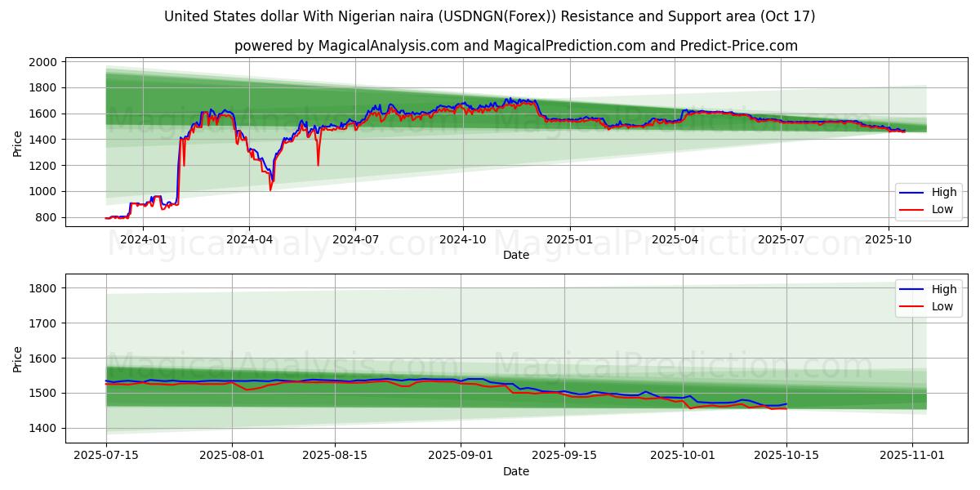Click the red Low legend line in bottom chart

[x=912, y=306]
